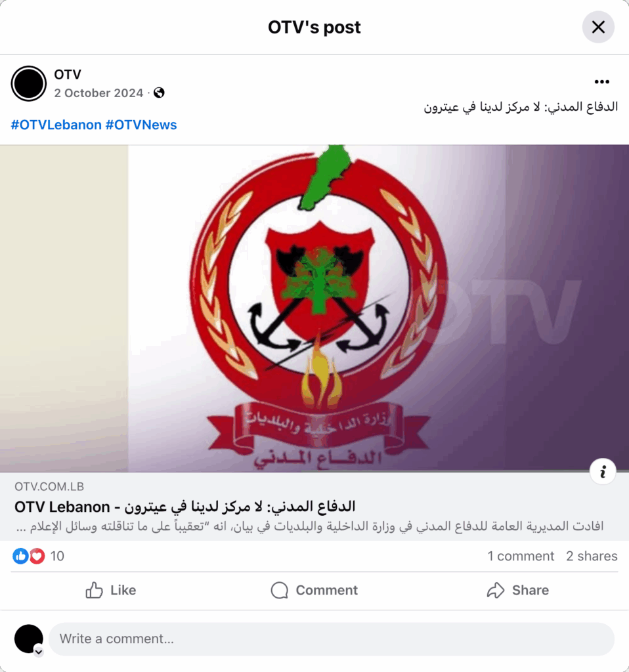Click the Comment button
Image resolution: width=629 pixels, height=672 pixels.
[314, 590]
